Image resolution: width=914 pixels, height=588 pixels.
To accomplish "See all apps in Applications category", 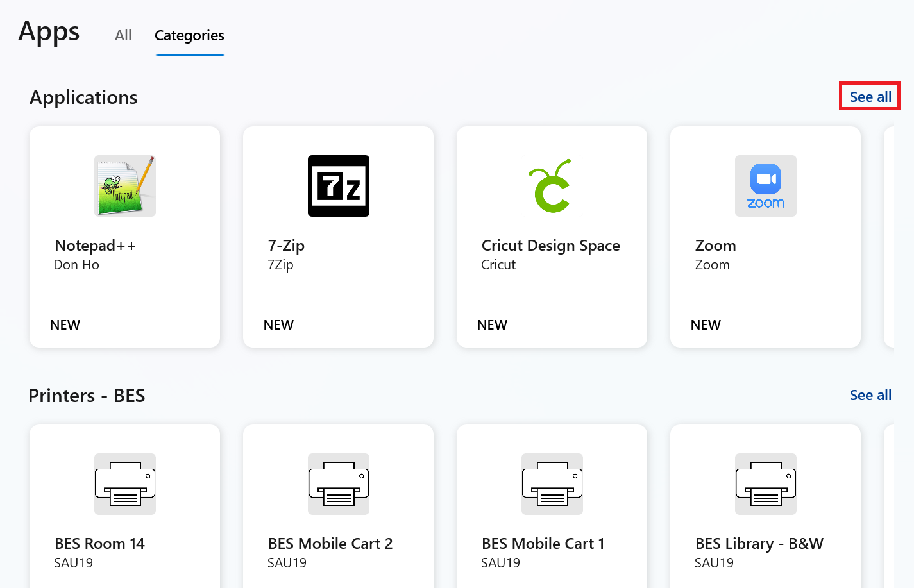I will (870, 97).
